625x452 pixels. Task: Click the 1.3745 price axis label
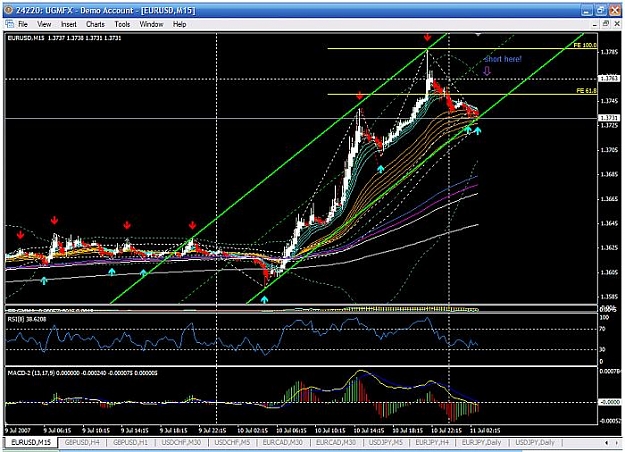click(609, 101)
